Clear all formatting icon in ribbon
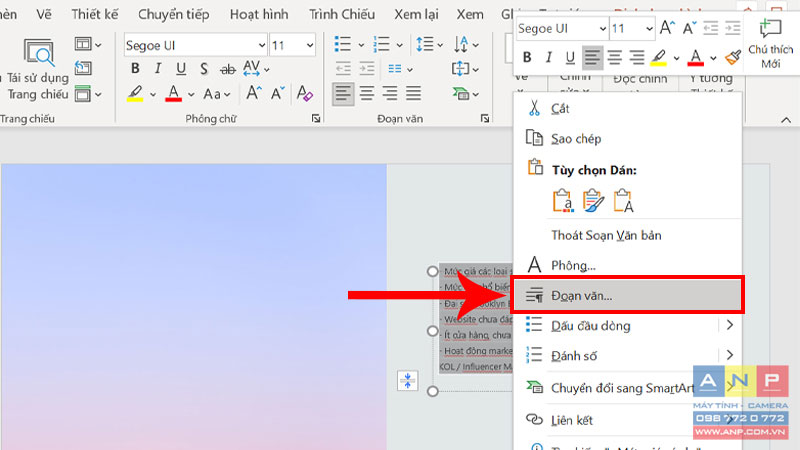 [305, 93]
